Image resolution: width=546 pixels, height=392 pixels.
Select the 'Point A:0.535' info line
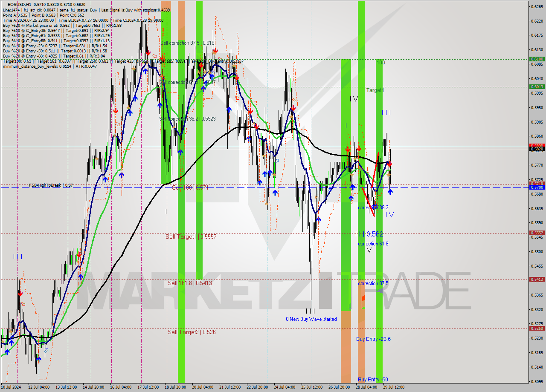tap(43, 14)
